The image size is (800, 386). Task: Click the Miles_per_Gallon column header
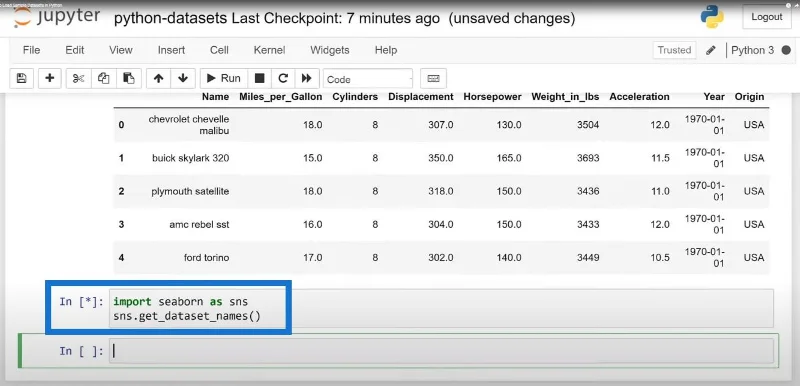pyautogui.click(x=281, y=96)
